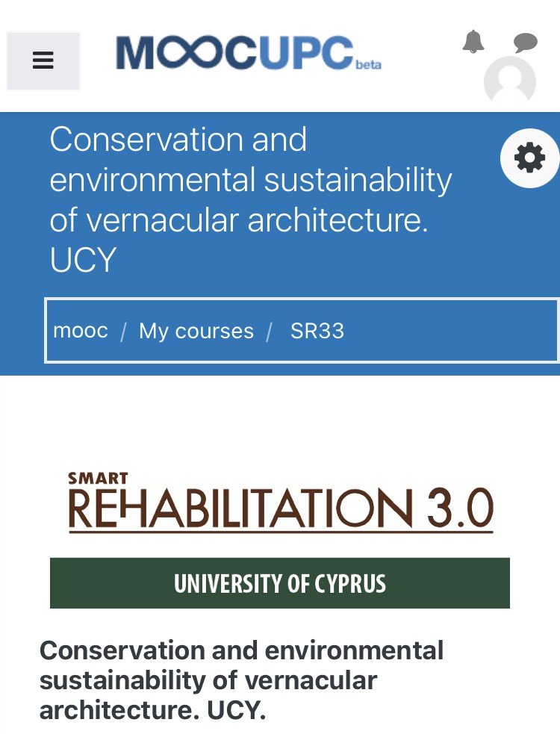Open the notifications bell

click(x=473, y=42)
